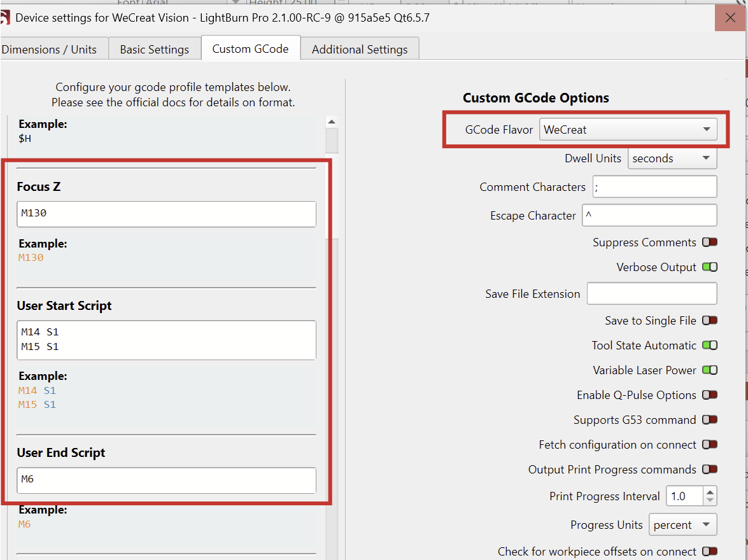Click the Focus Z input field
The width and height of the screenshot is (748, 560).
pos(166,214)
